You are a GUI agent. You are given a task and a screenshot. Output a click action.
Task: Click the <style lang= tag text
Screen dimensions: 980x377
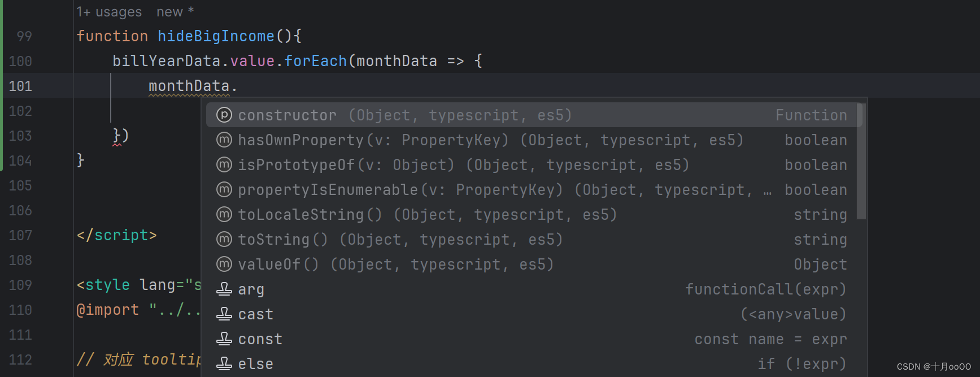coord(139,285)
